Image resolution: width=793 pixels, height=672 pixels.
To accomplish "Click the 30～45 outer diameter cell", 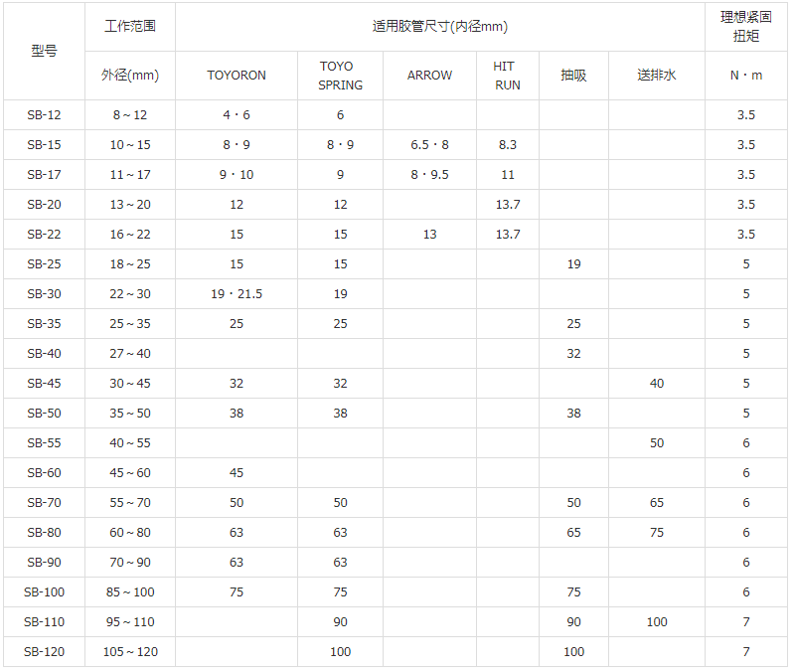I will coord(130,384).
